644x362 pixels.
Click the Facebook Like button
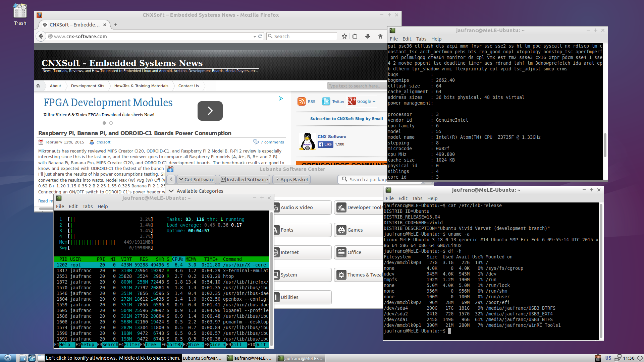[325, 144]
